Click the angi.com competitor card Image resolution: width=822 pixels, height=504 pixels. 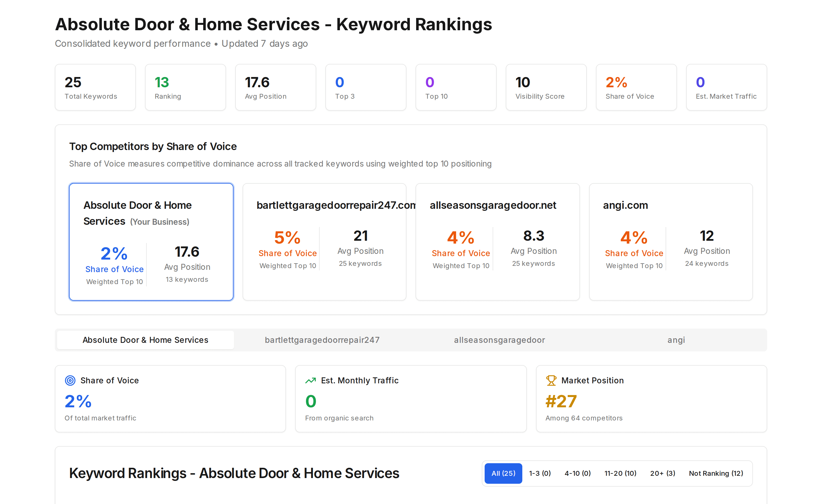coord(670,242)
